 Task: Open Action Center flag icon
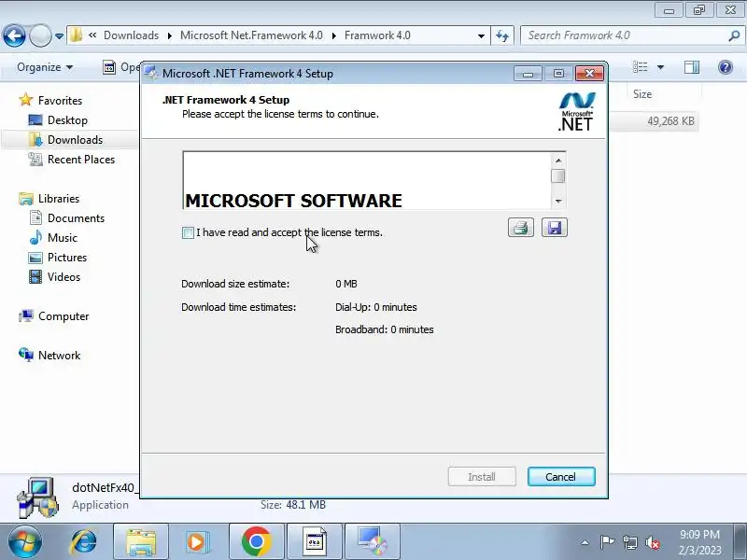(x=607, y=542)
